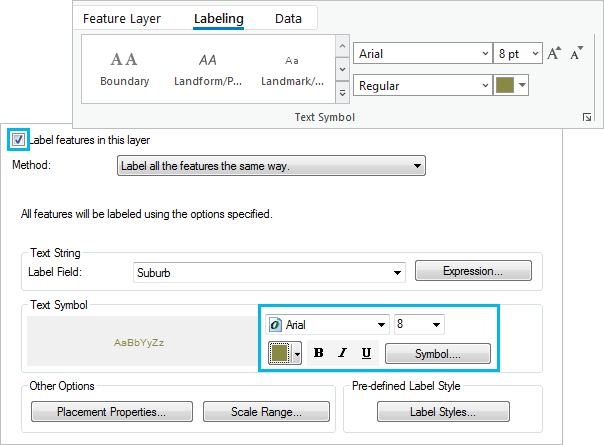The height and width of the screenshot is (445, 604).
Task: Open the ribbon font style dropdown showing Regular
Action: [x=422, y=86]
